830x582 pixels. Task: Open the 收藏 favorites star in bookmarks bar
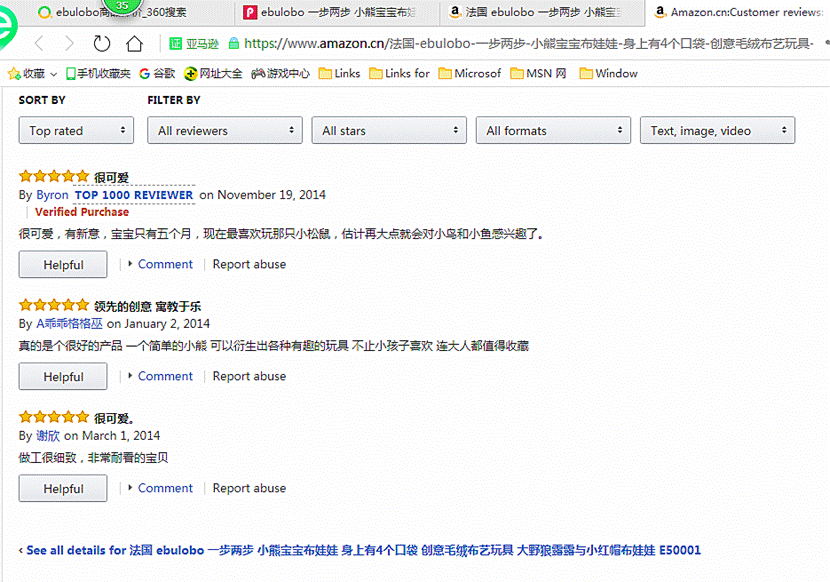click(x=27, y=73)
